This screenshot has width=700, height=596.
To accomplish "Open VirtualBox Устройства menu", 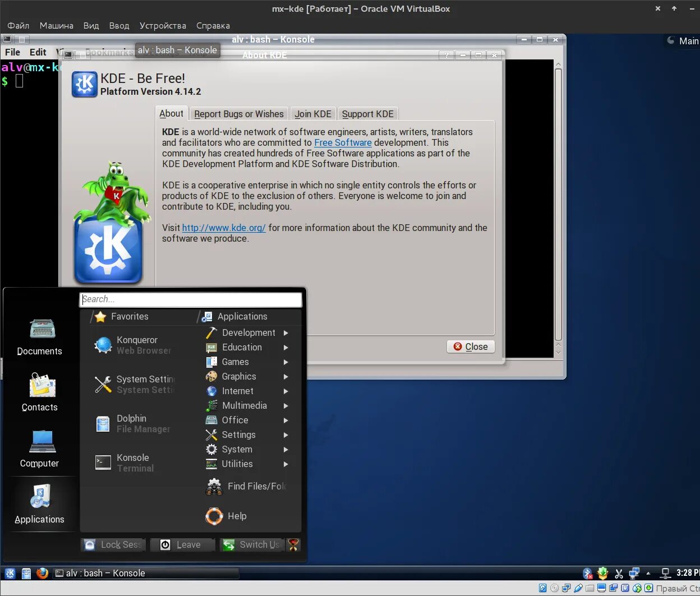I will click(163, 26).
